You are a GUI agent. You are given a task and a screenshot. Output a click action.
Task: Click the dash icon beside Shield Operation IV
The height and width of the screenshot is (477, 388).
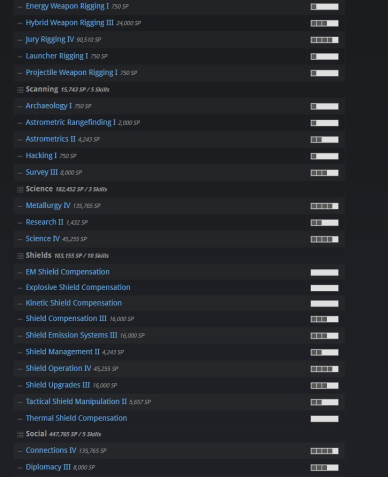(x=20, y=369)
